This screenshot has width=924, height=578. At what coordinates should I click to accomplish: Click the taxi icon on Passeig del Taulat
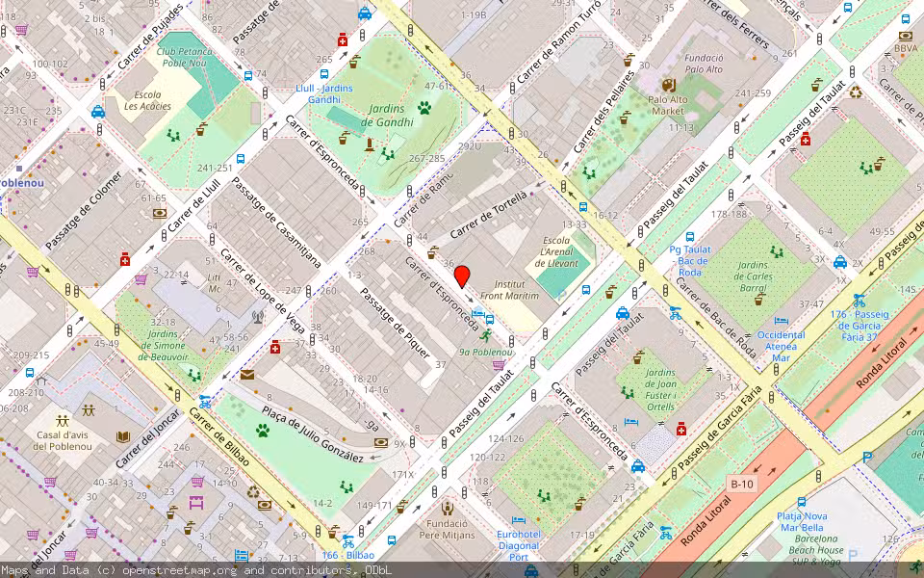[623, 313]
